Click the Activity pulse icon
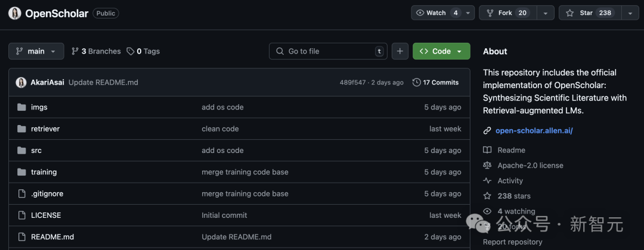The height and width of the screenshot is (250, 644). 487,181
